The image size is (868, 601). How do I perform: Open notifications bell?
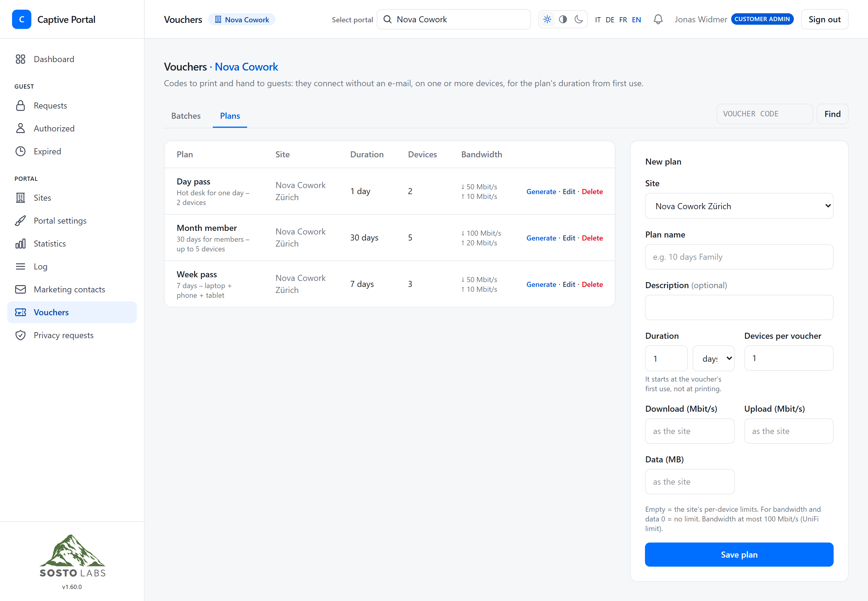(x=658, y=19)
